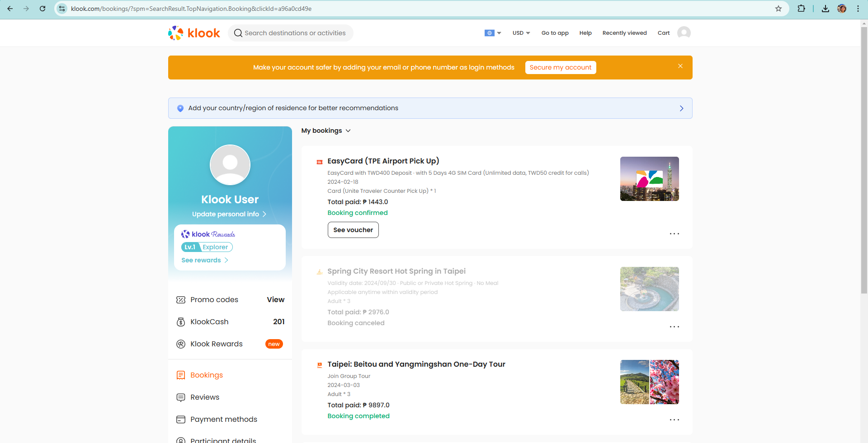Click the new badge beside Klook Rewards
The height and width of the screenshot is (443, 868).
pos(274,344)
